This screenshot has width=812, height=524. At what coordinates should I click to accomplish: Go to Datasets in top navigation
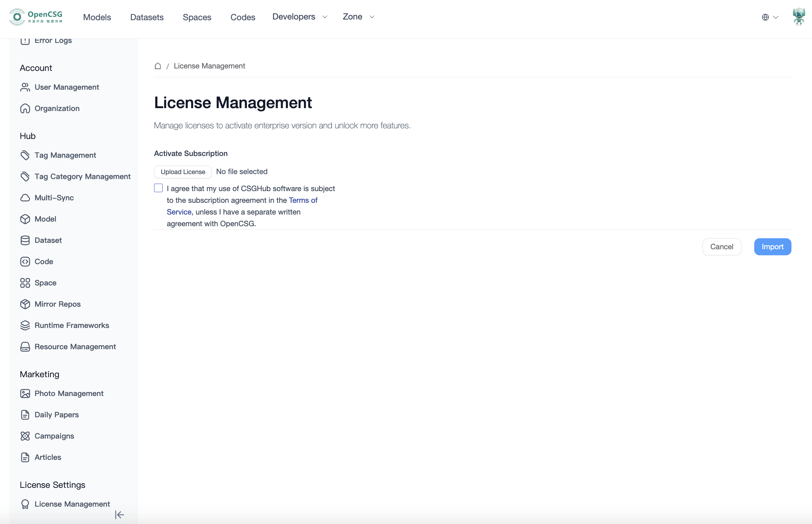tap(147, 17)
